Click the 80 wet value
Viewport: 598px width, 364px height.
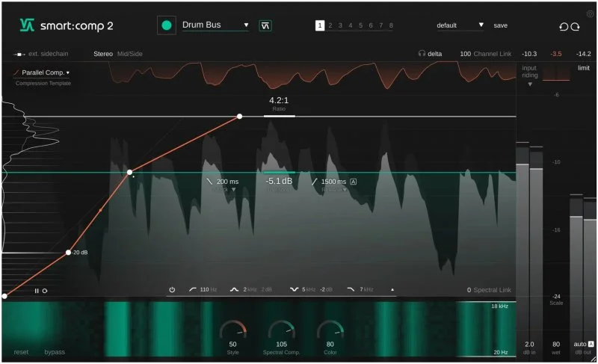tap(556, 344)
